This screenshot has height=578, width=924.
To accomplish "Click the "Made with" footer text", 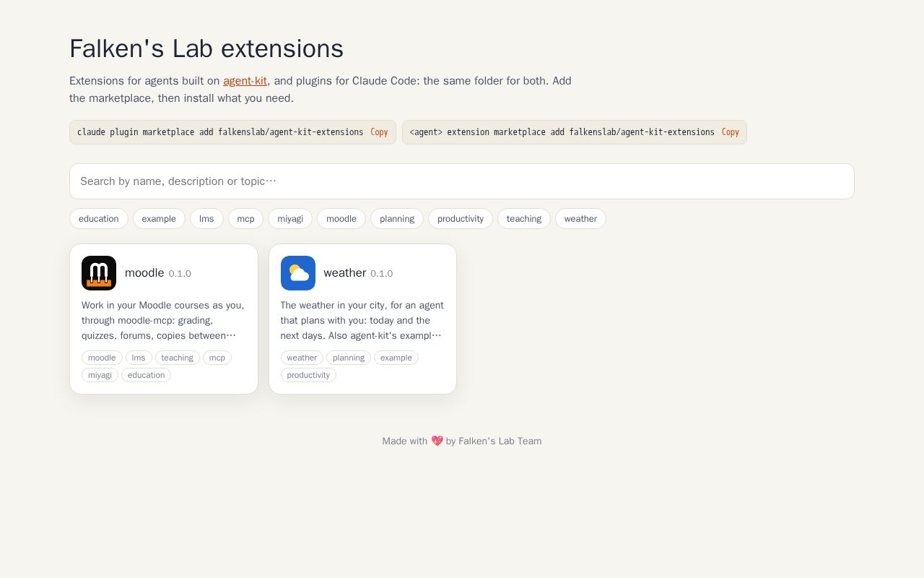I will pos(462,441).
